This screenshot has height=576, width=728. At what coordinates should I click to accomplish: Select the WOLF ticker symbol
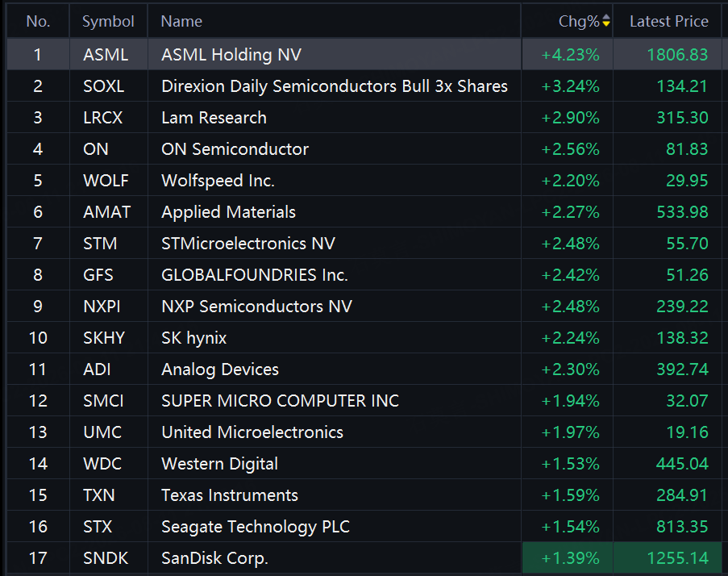(x=106, y=180)
